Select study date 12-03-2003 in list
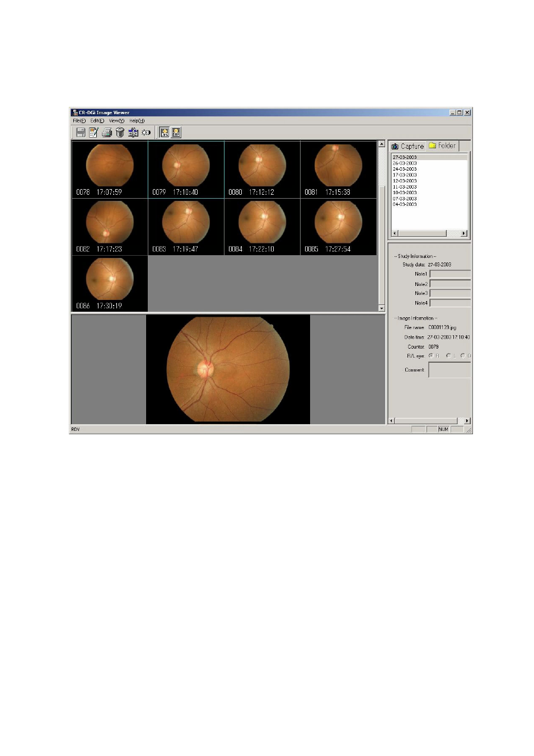The width and height of the screenshot is (534, 756). coord(405,181)
